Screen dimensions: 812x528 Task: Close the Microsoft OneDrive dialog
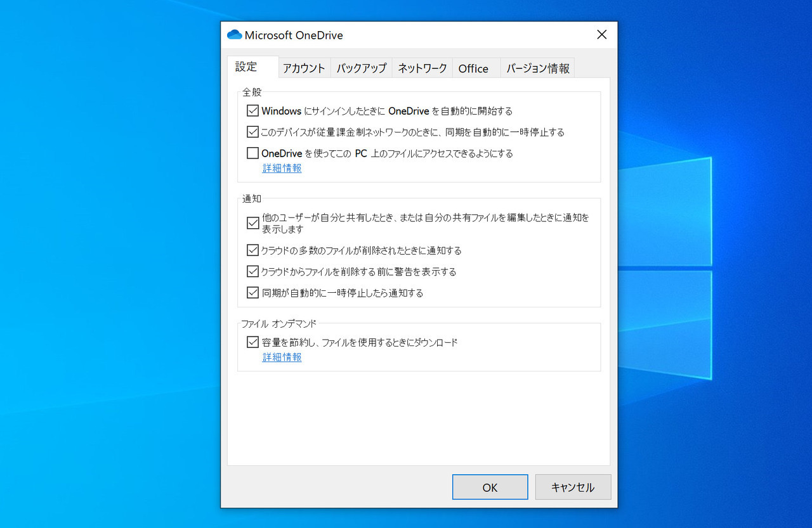click(x=602, y=35)
